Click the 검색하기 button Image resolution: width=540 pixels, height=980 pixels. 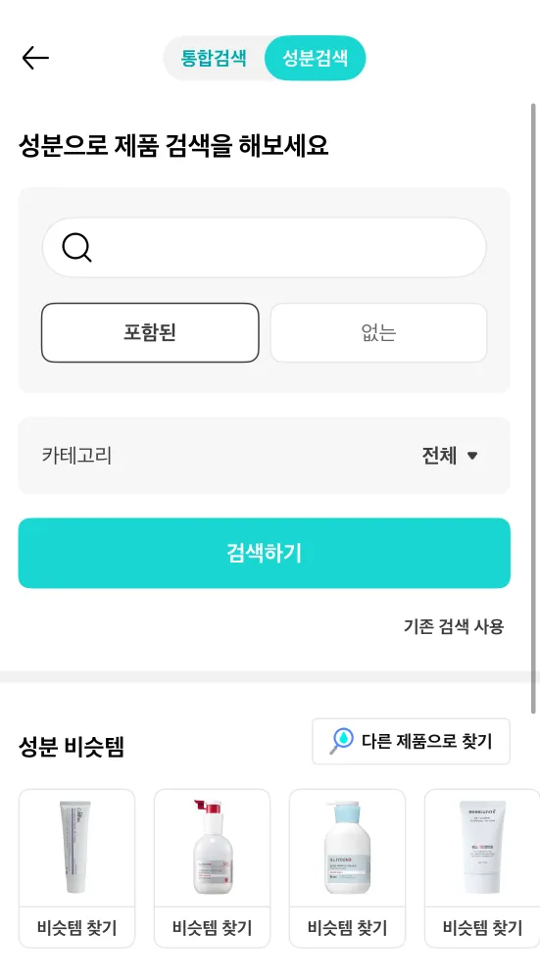coord(264,553)
